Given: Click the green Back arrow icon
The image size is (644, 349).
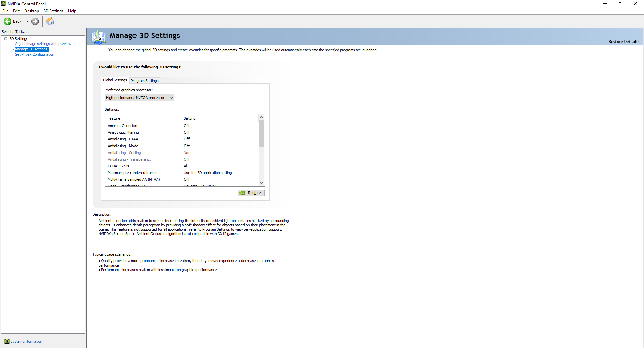Looking at the screenshot, I should click(7, 21).
